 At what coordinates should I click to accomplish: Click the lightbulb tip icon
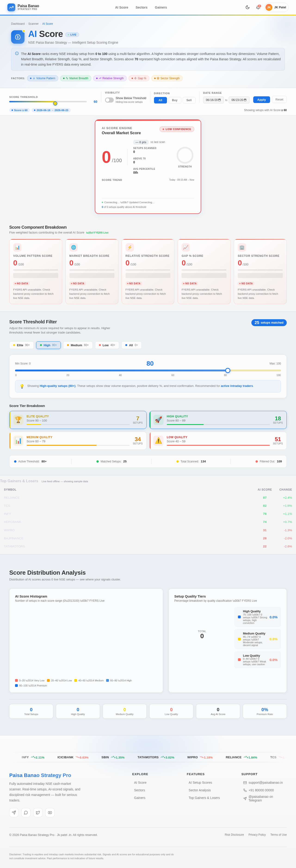(22, 386)
